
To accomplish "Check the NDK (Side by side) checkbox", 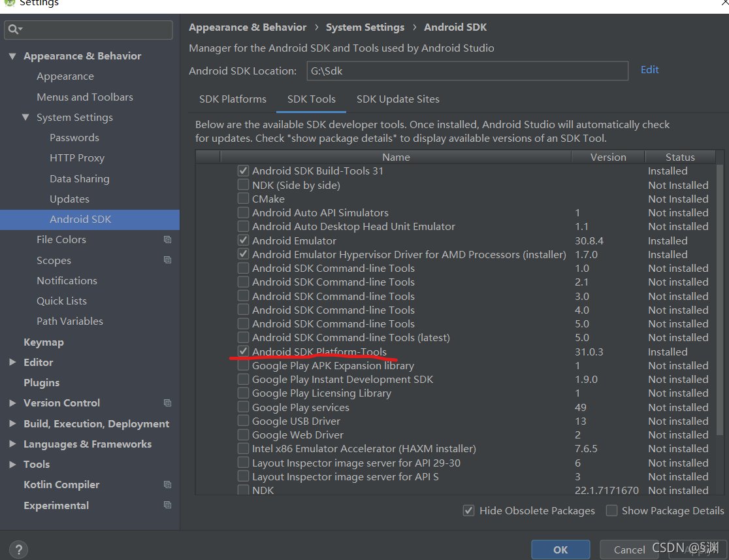I will (x=243, y=185).
